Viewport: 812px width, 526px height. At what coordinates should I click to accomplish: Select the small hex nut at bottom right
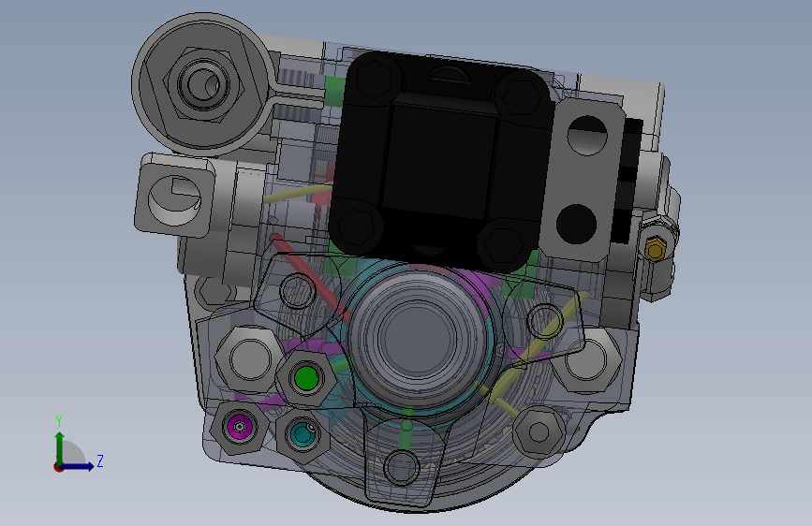coord(539,431)
